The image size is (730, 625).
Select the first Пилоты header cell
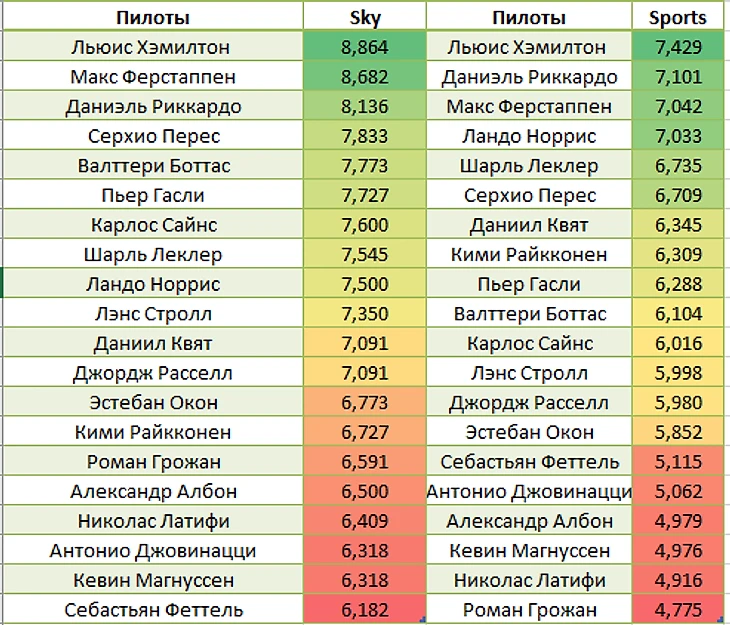[x=153, y=17]
